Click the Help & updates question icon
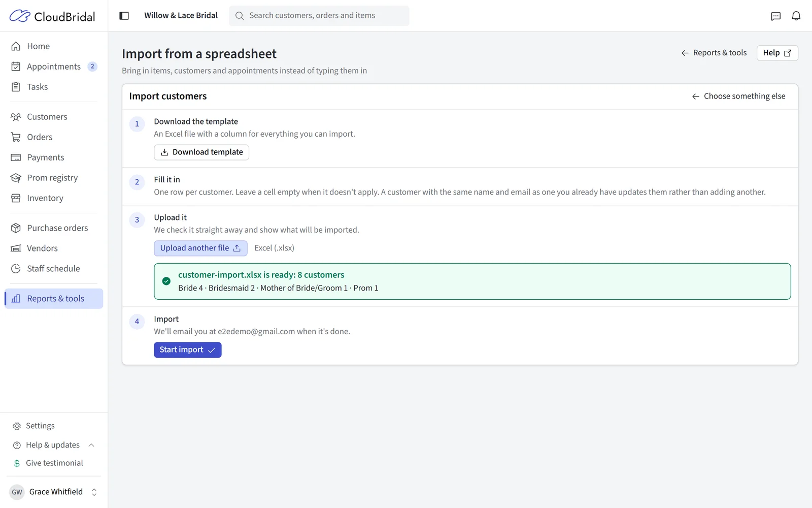812x508 pixels. 17,445
